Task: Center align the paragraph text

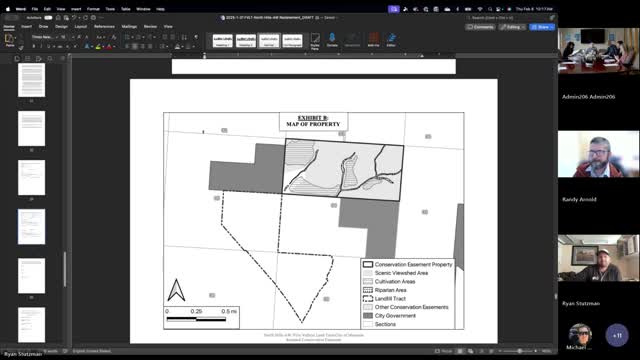Action: click(135, 47)
